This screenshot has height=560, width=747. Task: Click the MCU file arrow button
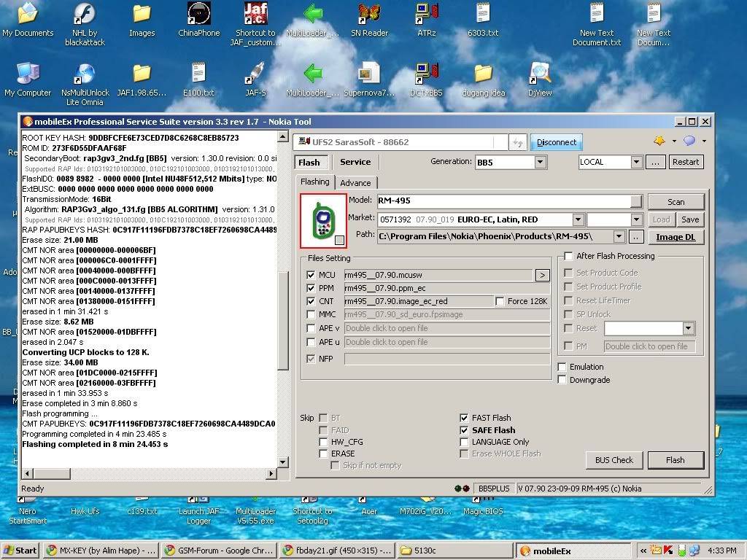[x=542, y=275]
